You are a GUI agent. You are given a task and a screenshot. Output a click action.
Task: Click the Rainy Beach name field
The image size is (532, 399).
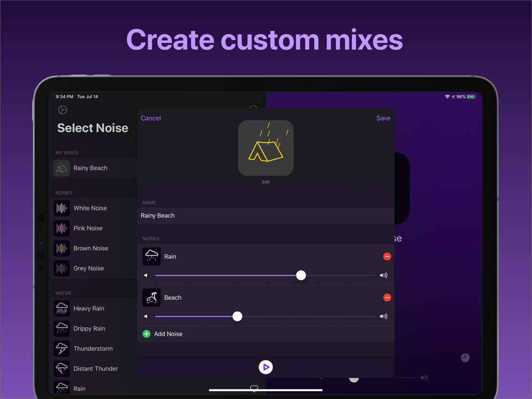(266, 216)
